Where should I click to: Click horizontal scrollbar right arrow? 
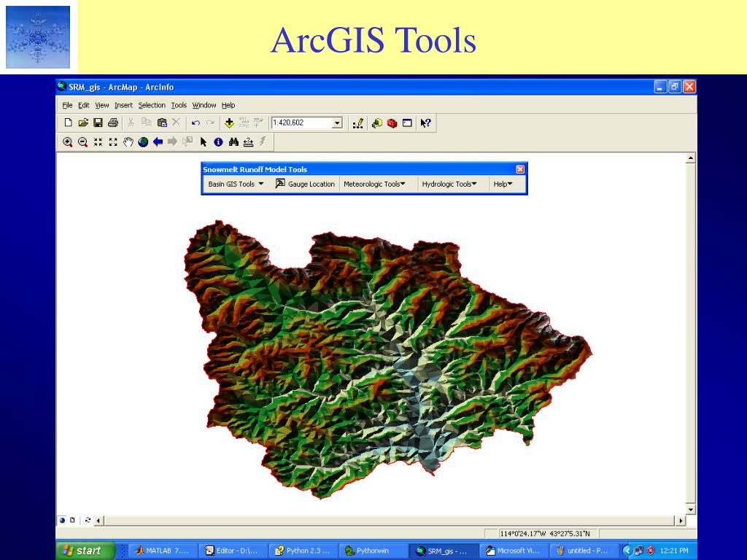[x=681, y=521]
